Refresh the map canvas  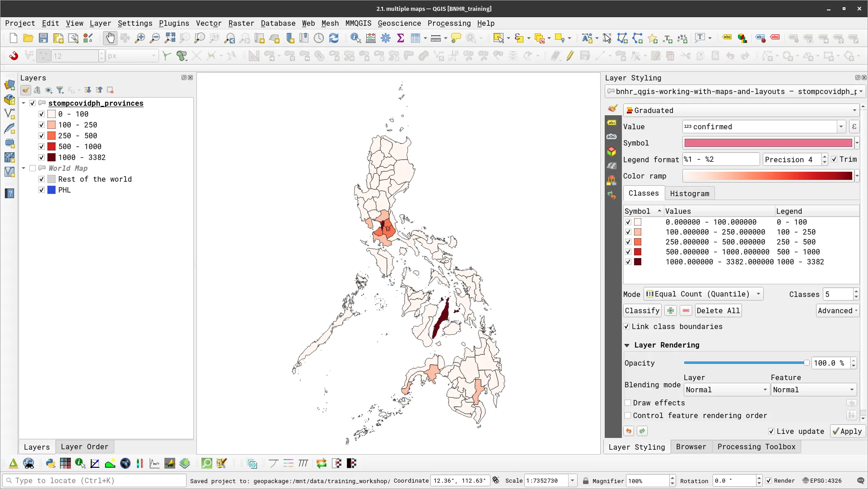click(x=334, y=38)
